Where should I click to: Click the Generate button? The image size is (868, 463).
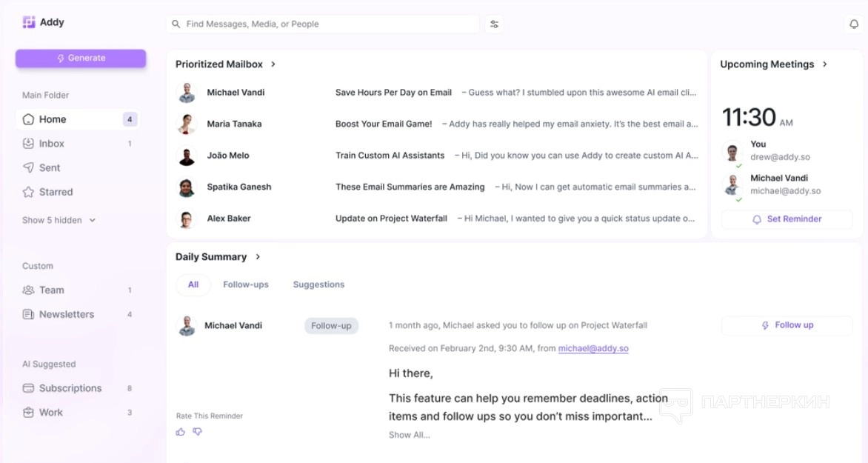(81, 59)
